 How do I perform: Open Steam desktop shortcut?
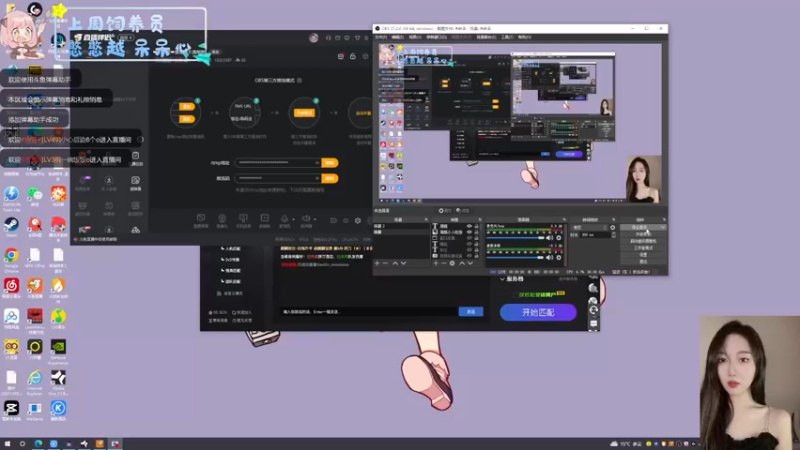coord(11,224)
